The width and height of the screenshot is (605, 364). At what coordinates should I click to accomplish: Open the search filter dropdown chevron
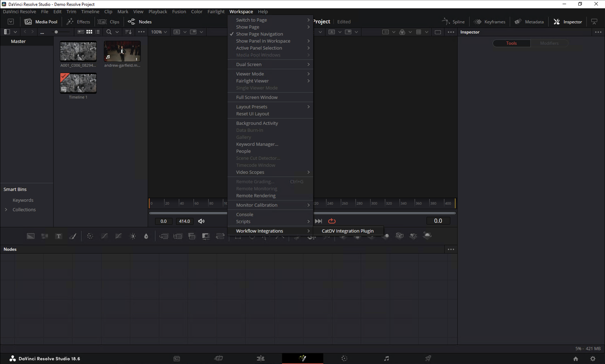click(x=117, y=32)
